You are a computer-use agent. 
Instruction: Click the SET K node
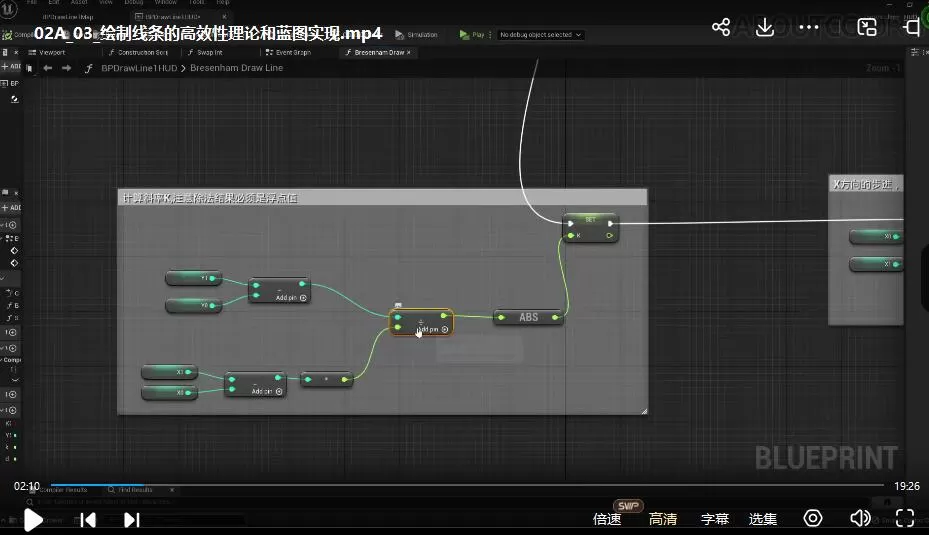click(x=590, y=228)
